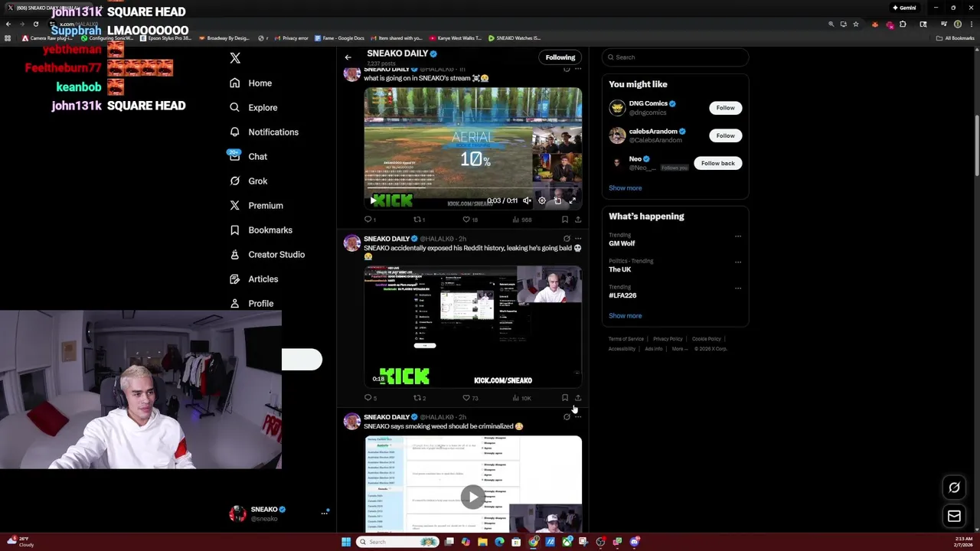Open the Windows Start menu

[x=346, y=542]
